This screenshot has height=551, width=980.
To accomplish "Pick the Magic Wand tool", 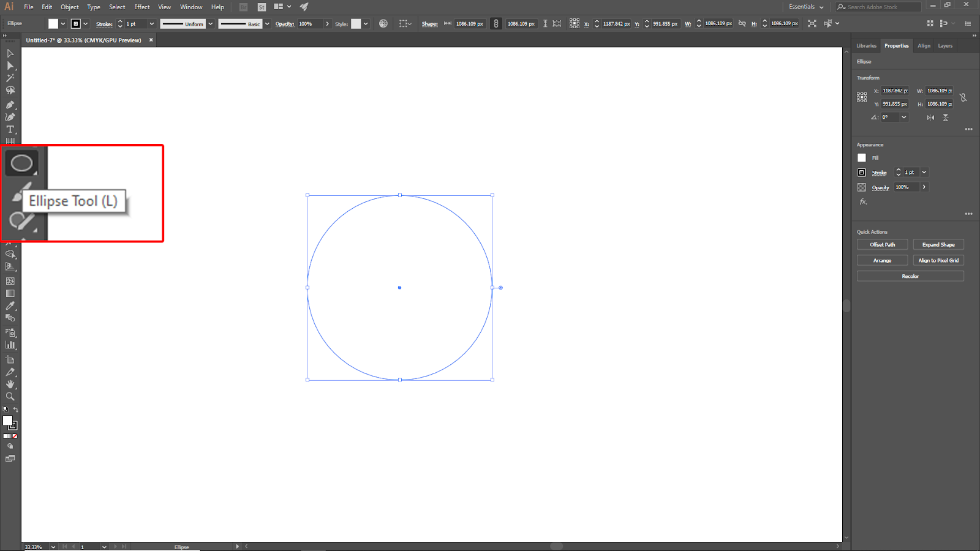I will coord(10,78).
